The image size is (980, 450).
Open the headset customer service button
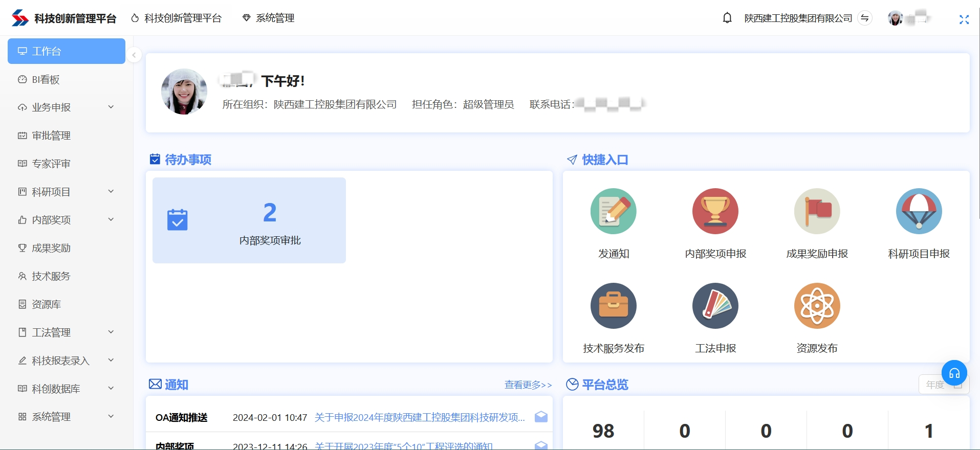tap(954, 373)
